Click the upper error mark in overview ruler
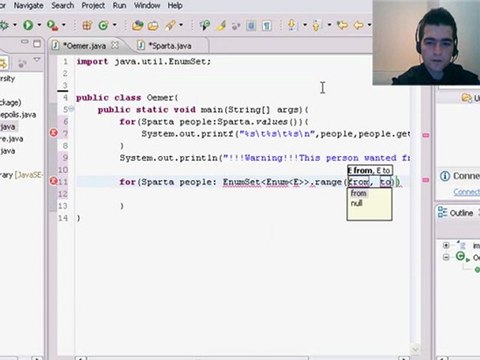This screenshot has height=360, width=480. [426, 135]
